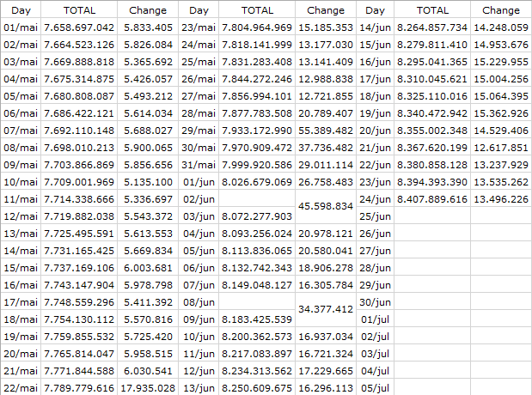Select total 8.295.041.365

(x=432, y=62)
